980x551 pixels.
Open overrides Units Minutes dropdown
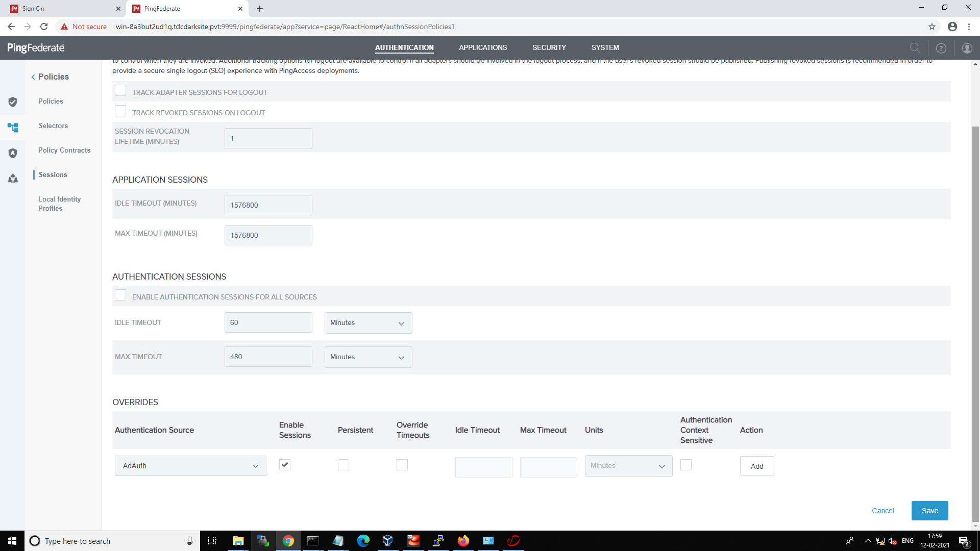(x=628, y=466)
